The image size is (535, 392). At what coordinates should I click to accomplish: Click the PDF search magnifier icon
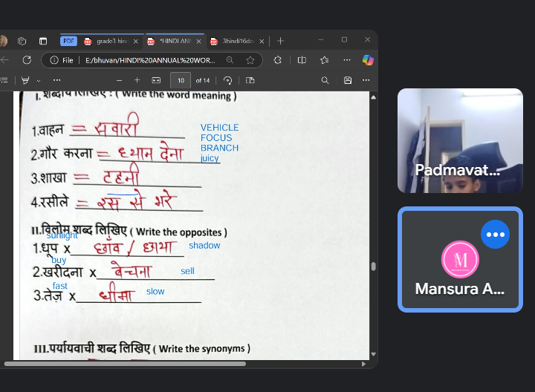pyautogui.click(x=325, y=80)
